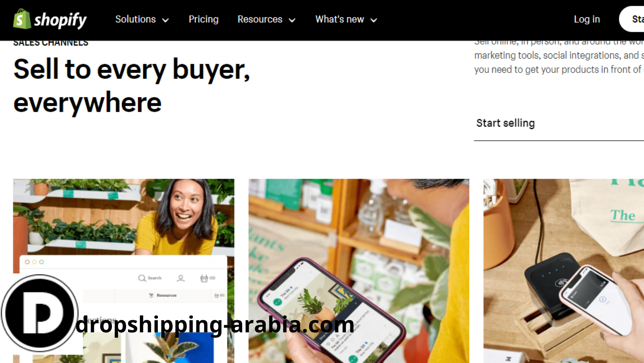Open the Pricing menu item
The height and width of the screenshot is (363, 644).
[203, 19]
